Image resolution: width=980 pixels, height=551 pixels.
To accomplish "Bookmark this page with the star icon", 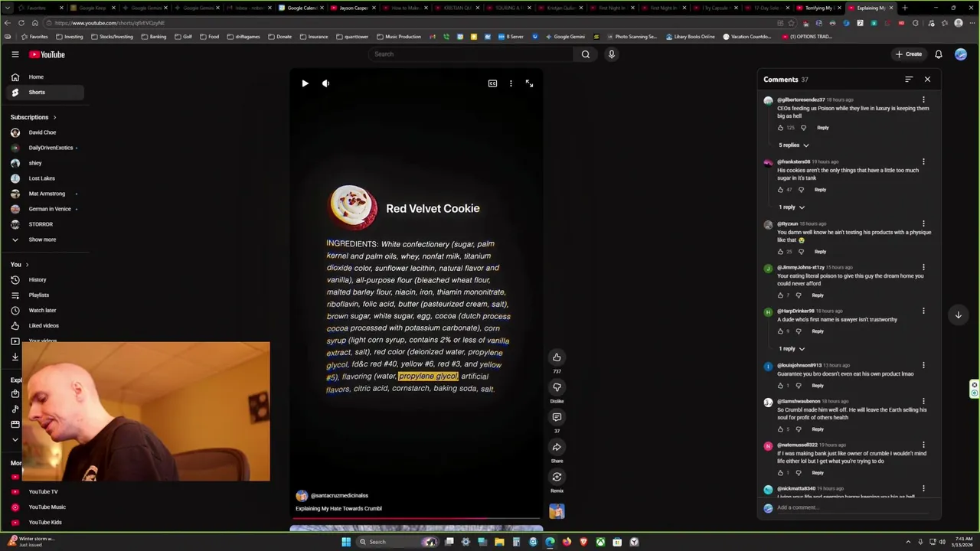I will click(x=791, y=23).
